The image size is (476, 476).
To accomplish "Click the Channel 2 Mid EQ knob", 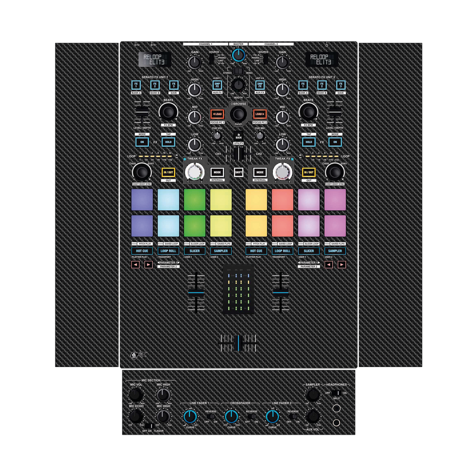I will (282, 117).
